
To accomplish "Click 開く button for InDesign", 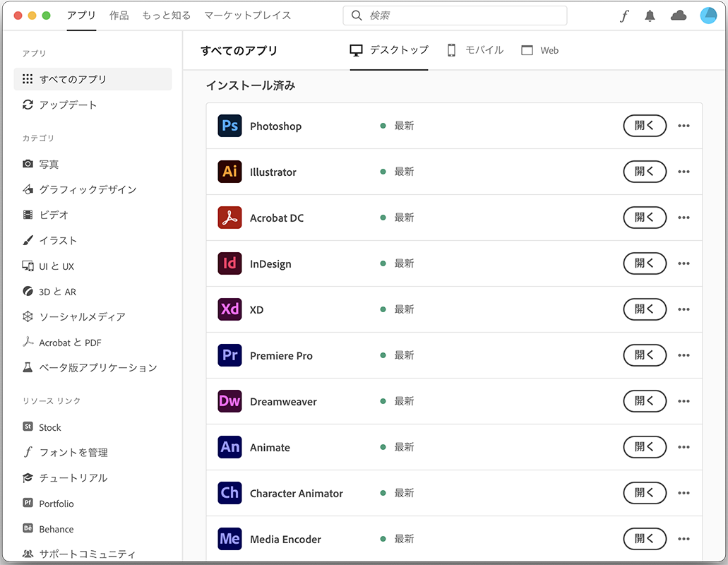I will coord(645,263).
